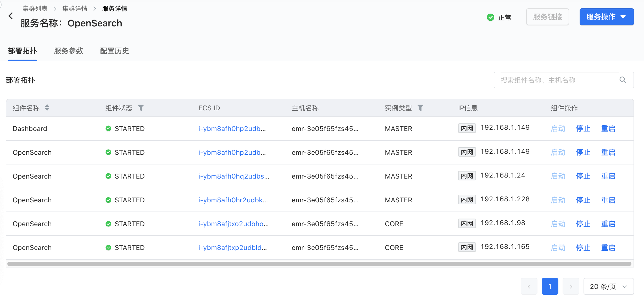Click the CORE cell for 192.168.1.98
Image resolution: width=644 pixels, height=308 pixels.
point(394,224)
